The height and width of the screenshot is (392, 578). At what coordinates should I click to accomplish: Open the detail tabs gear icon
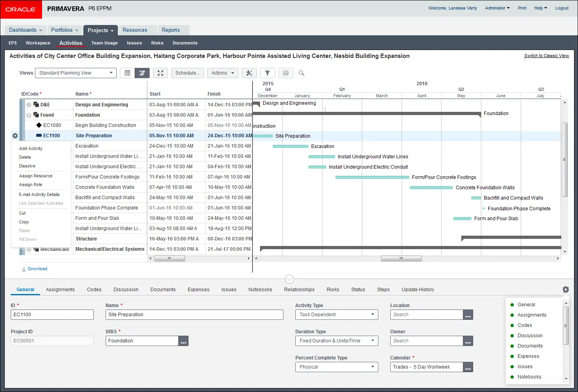point(566,290)
